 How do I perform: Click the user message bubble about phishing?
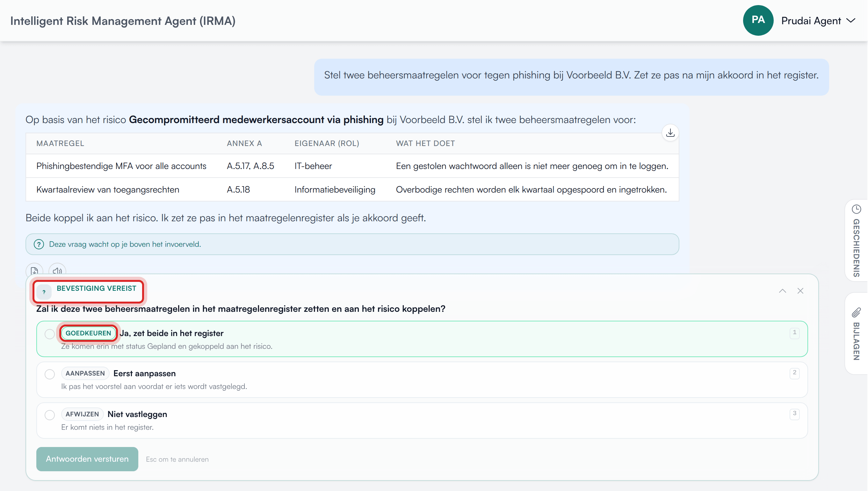[x=571, y=77]
